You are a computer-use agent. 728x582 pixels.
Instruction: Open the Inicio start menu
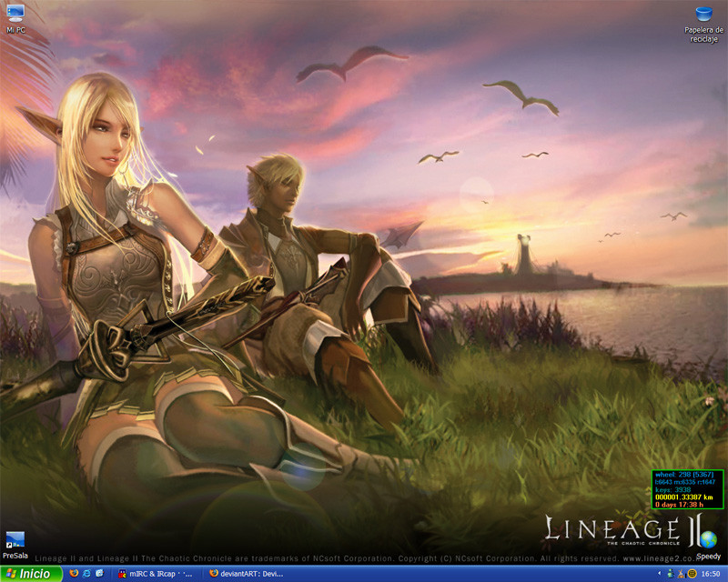point(31,574)
